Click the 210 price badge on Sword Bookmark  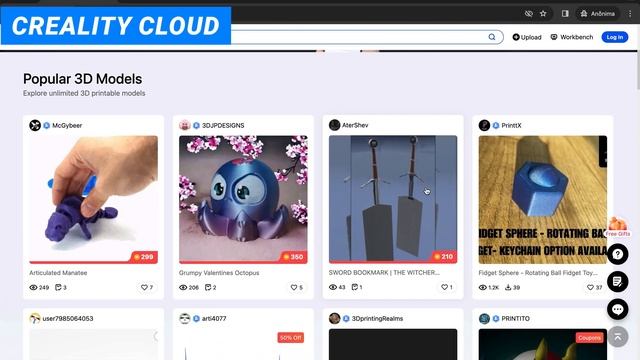tap(443, 256)
